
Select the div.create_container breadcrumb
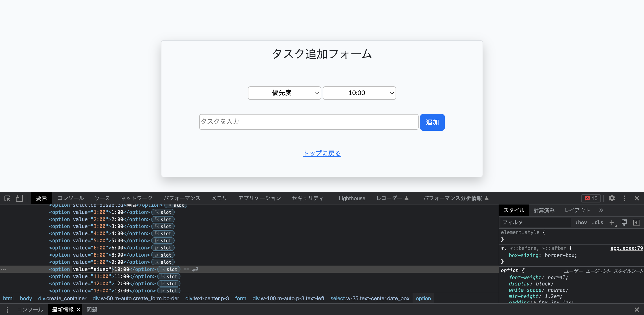pyautogui.click(x=62, y=298)
